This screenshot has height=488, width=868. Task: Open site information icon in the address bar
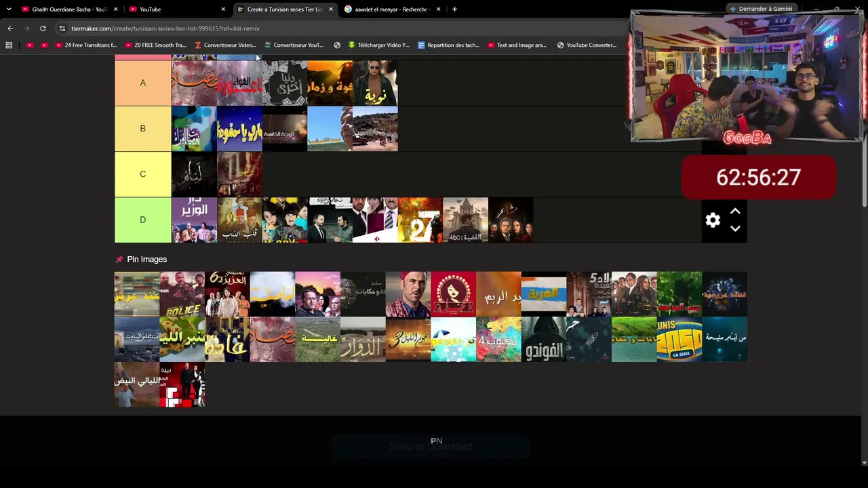(x=62, y=28)
